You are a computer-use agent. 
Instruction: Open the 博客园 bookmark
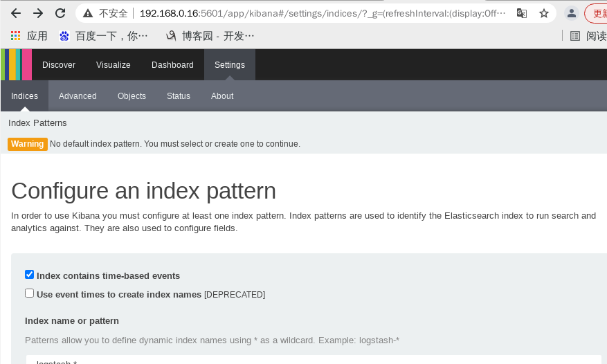(210, 36)
